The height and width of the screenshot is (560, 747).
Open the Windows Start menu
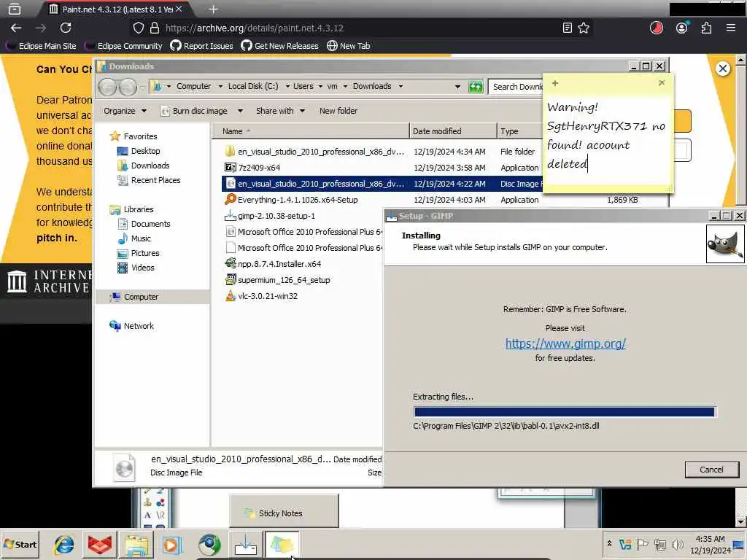click(20, 544)
